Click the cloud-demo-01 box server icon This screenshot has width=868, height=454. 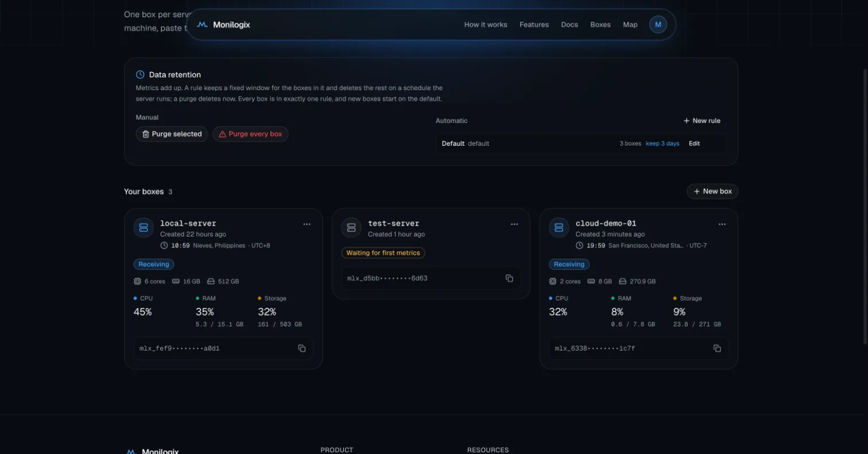click(x=559, y=227)
